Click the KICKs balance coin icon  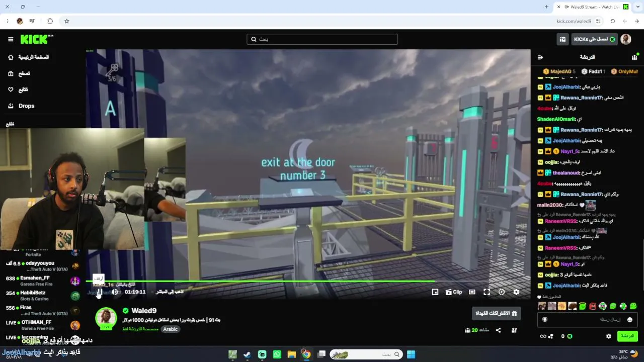tap(570, 336)
